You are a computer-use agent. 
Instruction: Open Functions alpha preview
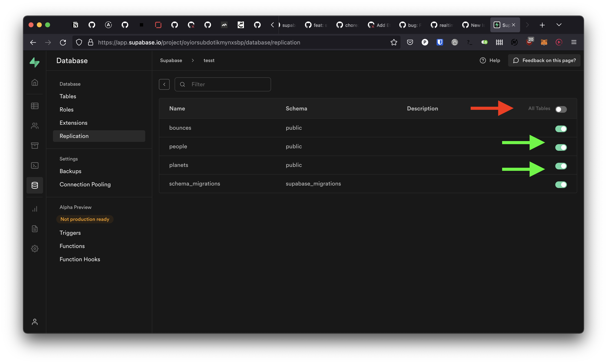[72, 246]
